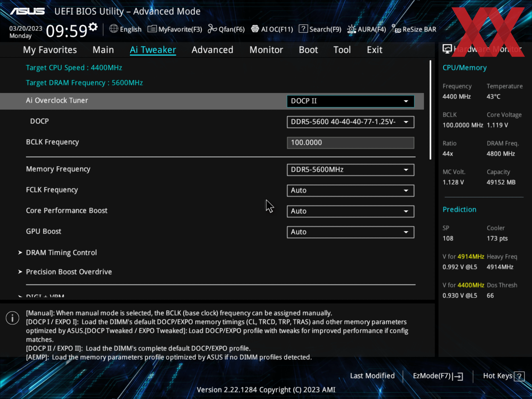Click the 49152 MB capacity value
Image resolution: width=532 pixels, height=399 pixels.
click(501, 182)
